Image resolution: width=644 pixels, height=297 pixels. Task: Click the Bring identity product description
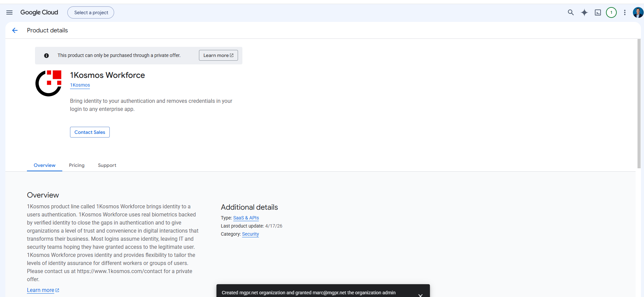click(x=151, y=105)
